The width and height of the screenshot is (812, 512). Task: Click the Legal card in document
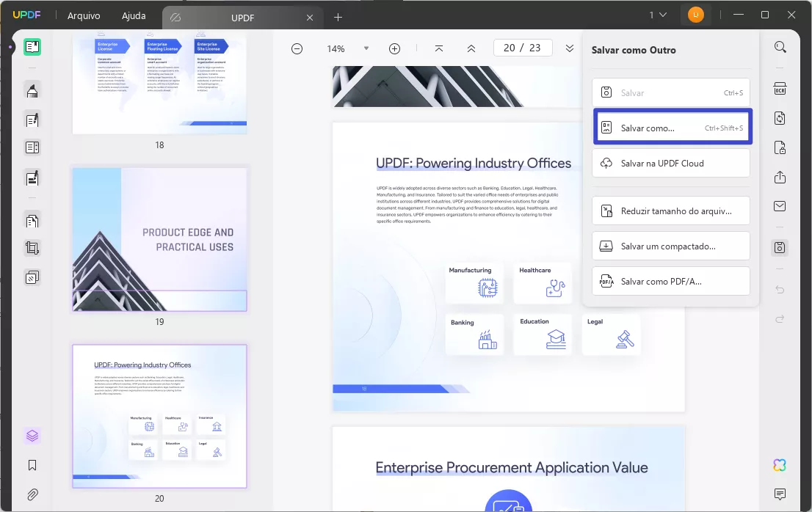pos(611,334)
